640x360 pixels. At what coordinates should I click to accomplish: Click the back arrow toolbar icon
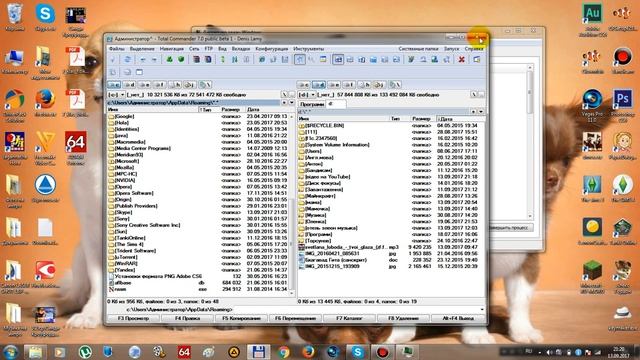(143, 60)
